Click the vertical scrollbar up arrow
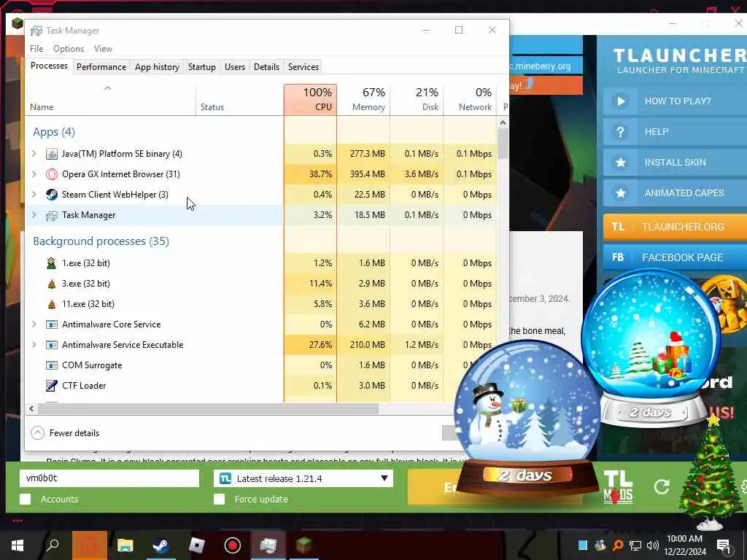The image size is (747, 560). pyautogui.click(x=503, y=122)
